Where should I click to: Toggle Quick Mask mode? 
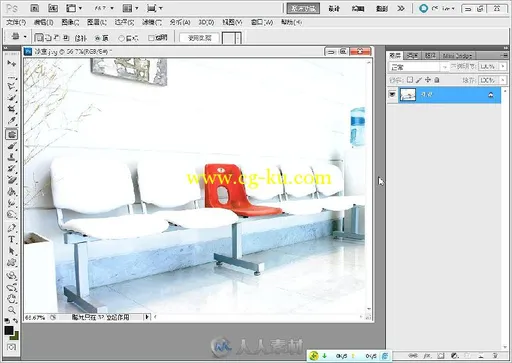11,347
